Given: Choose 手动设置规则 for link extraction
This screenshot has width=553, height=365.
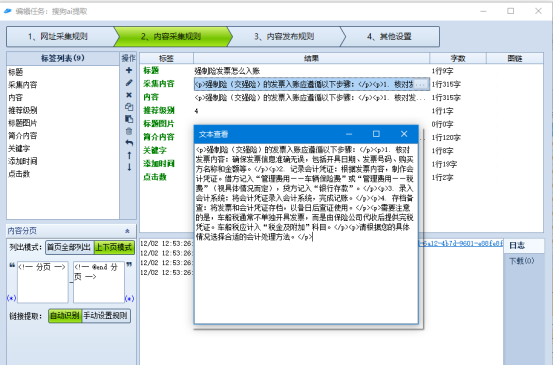Looking at the screenshot, I should click(106, 316).
